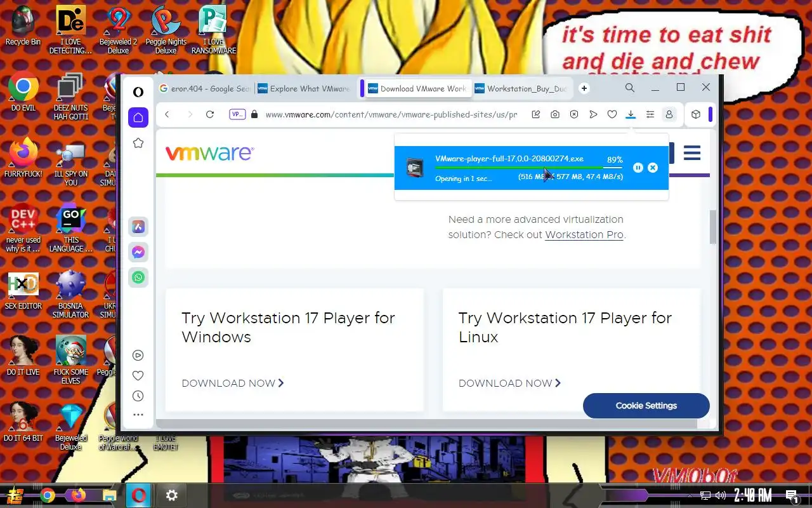Search tabs with the magnifier icon

point(630,88)
